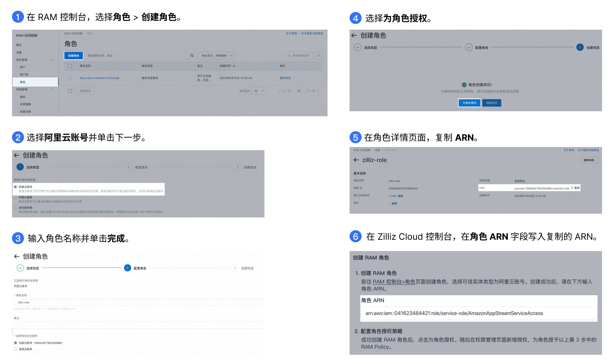614x364 pixels.
Task: Click the 为角色授权 button
Action: click(469, 103)
